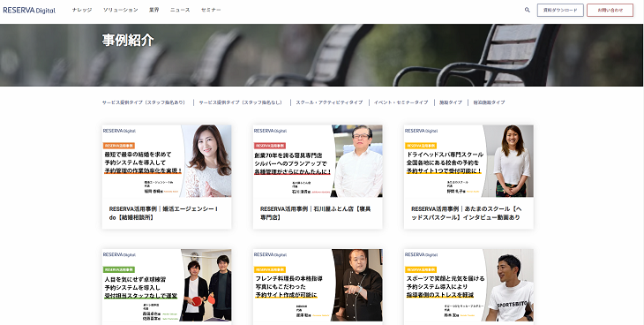Filter by サービス提供タイプ(スタッフ指名なし)
This screenshot has width=644, height=325.
coord(241,102)
